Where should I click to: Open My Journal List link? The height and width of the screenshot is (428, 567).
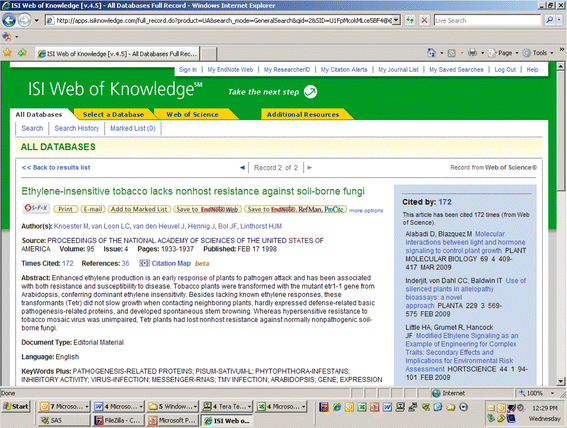[x=398, y=69]
